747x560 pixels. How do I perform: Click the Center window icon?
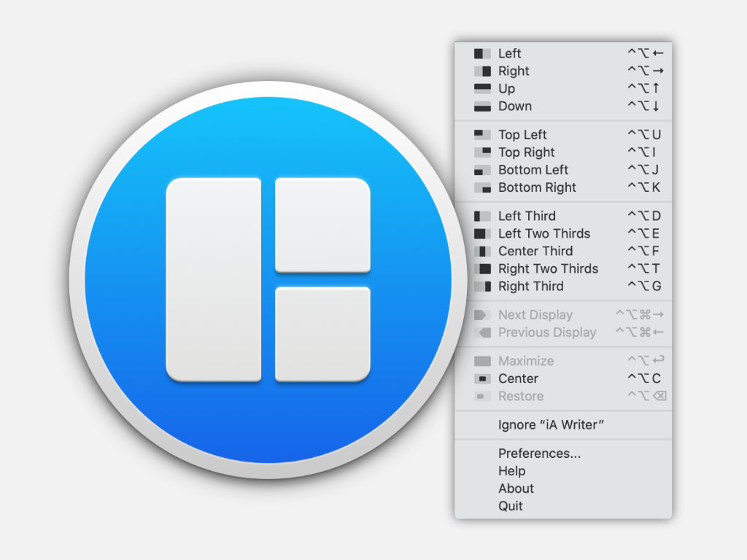482,379
